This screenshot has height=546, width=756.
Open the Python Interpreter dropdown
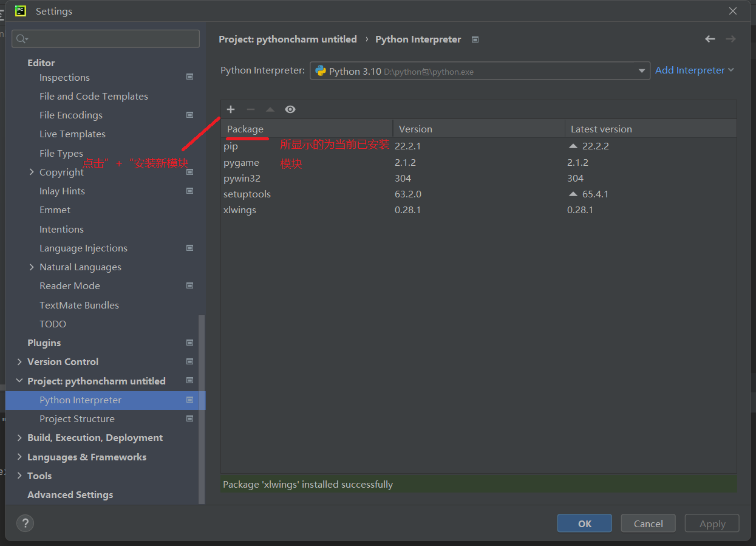pos(480,71)
